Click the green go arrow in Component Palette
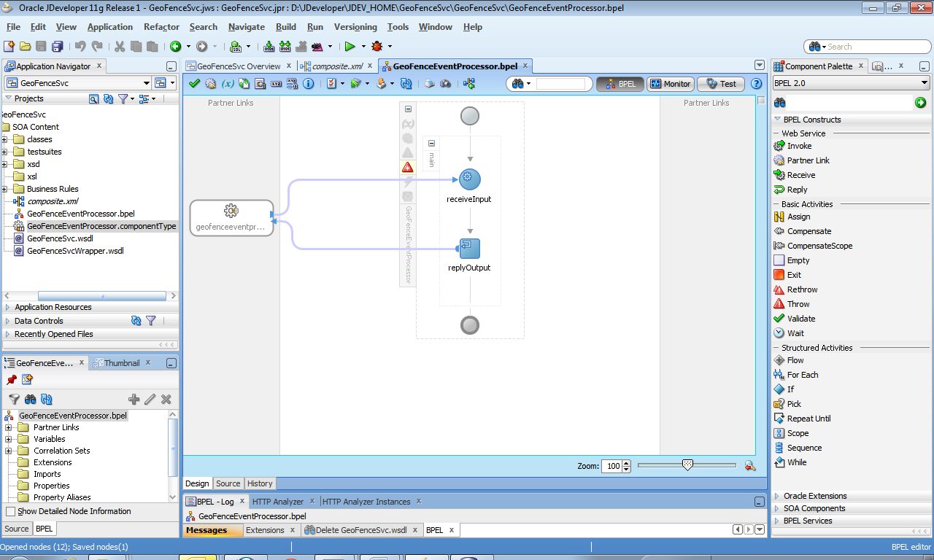Image resolution: width=934 pixels, height=560 pixels. [x=920, y=103]
